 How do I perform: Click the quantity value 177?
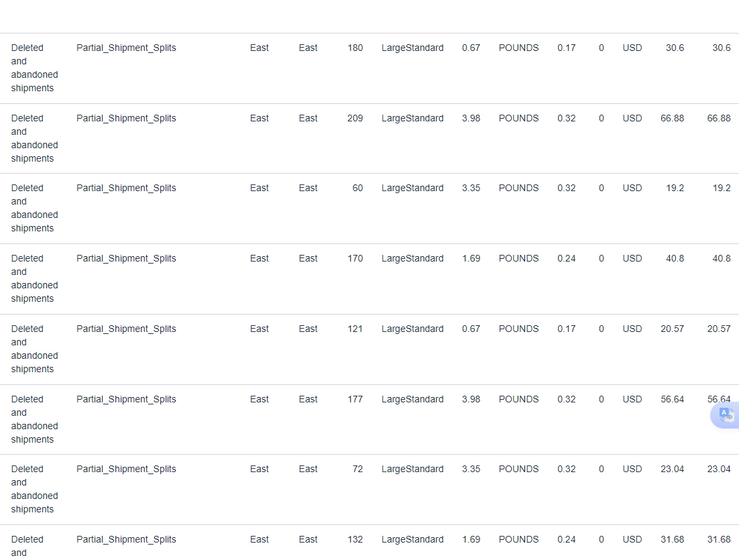(x=355, y=399)
